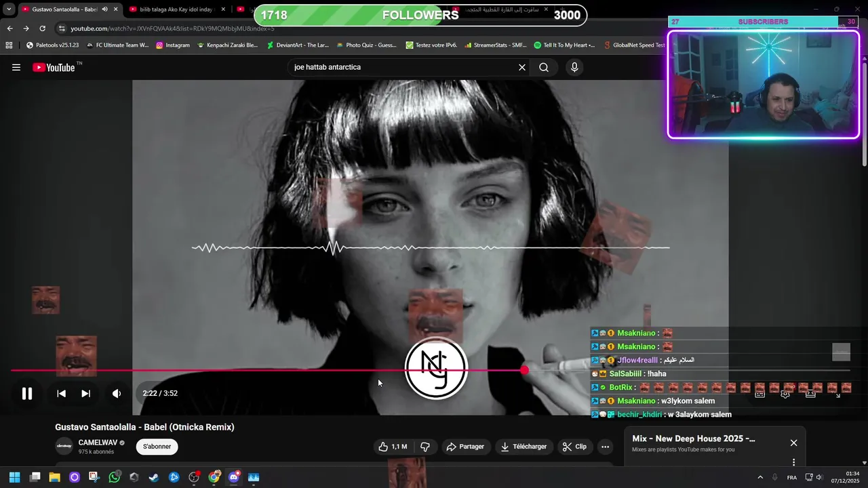Open the Instagram bookmark
The width and height of the screenshot is (868, 488).
point(173,45)
